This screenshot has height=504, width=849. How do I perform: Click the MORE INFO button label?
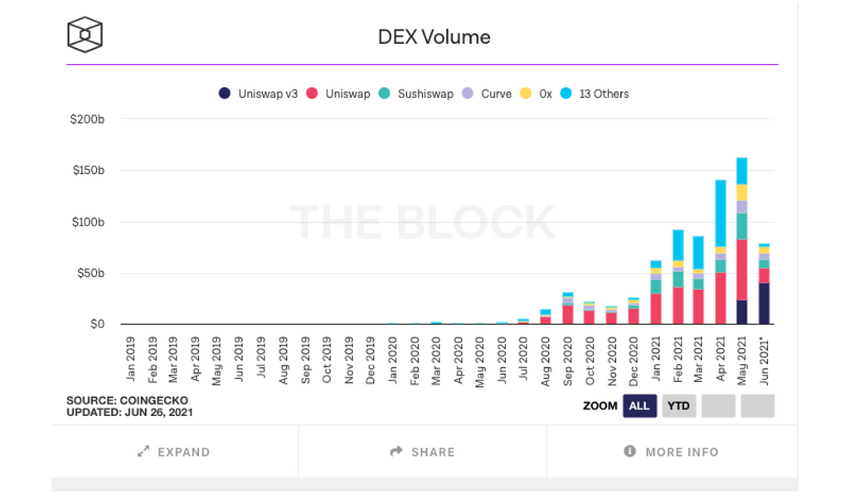click(682, 452)
